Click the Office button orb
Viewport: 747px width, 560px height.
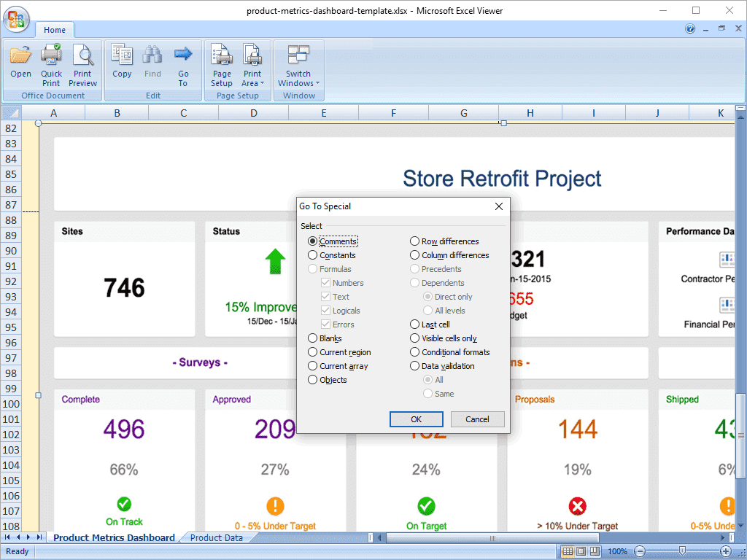16,18
